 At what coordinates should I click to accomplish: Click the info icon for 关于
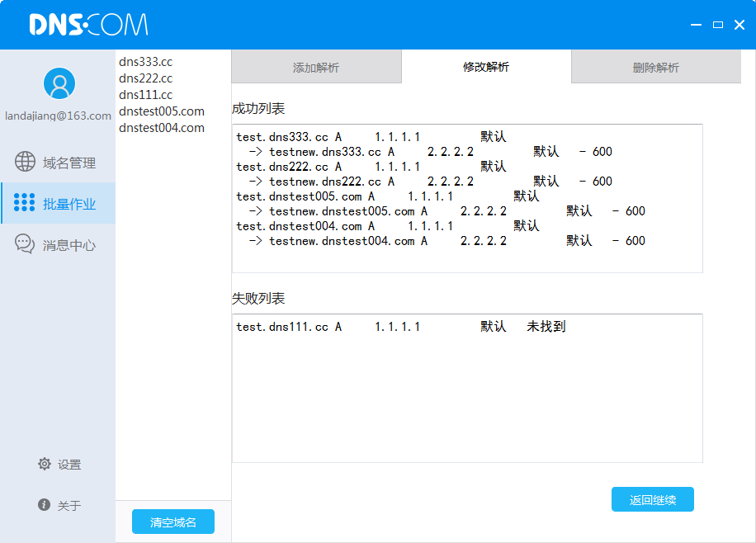[x=45, y=504]
